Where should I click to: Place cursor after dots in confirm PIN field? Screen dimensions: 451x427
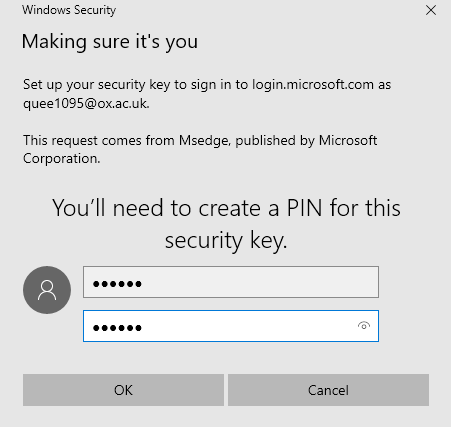point(144,328)
